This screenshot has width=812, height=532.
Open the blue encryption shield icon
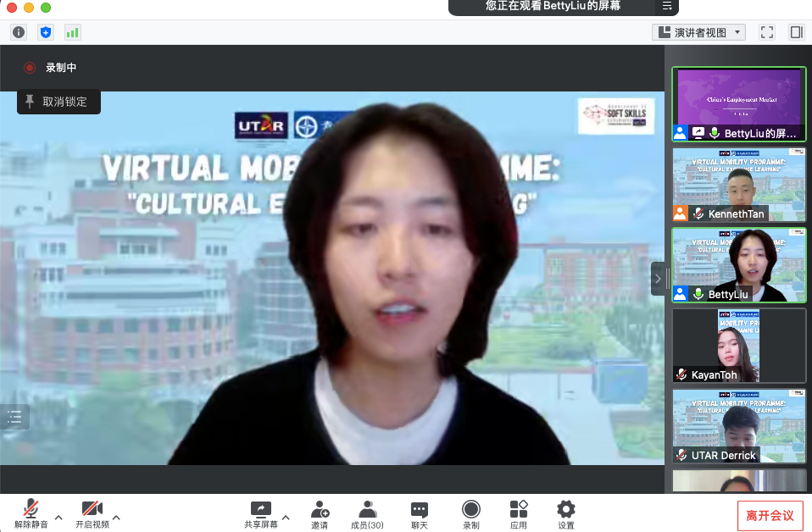[x=46, y=32]
